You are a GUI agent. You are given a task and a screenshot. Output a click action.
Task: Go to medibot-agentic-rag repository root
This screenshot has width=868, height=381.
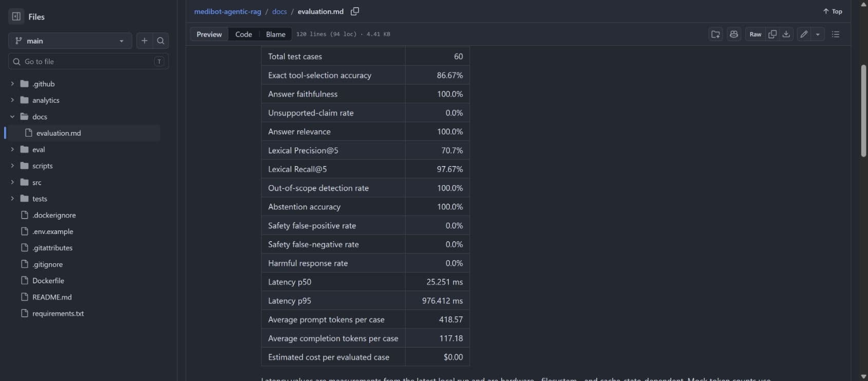tap(228, 11)
